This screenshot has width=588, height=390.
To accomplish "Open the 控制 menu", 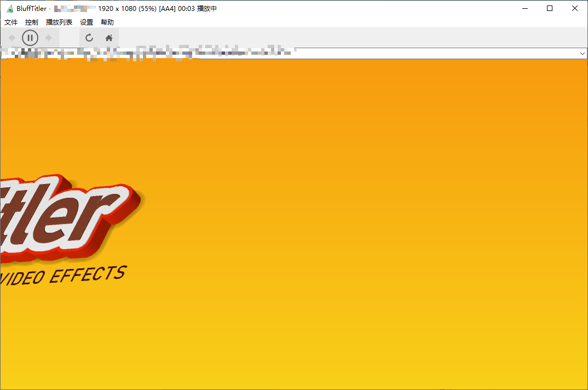I will click(x=32, y=22).
